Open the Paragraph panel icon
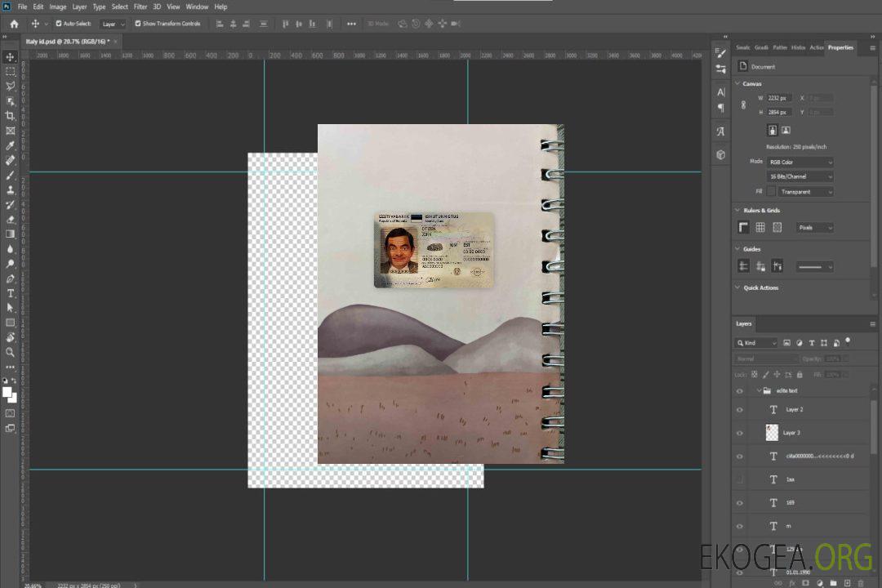The width and height of the screenshot is (882, 588). [720, 108]
